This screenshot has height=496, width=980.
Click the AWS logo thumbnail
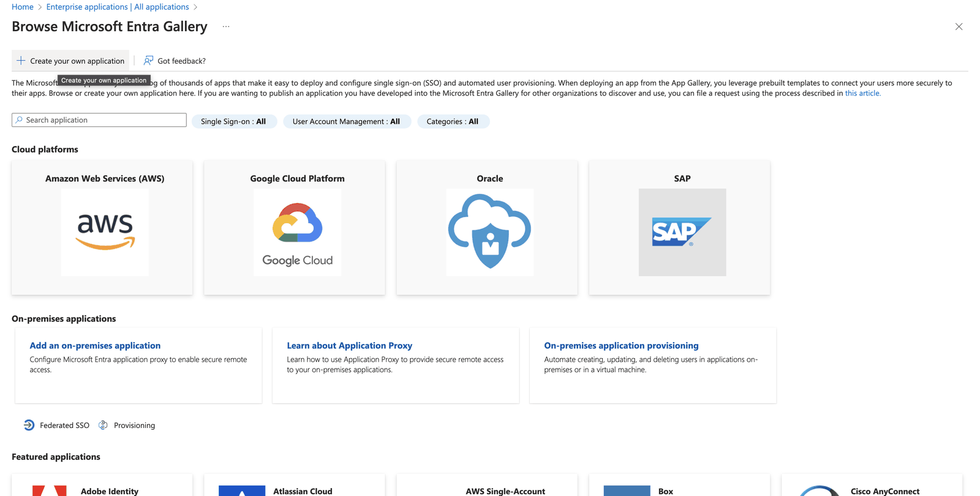pyautogui.click(x=105, y=232)
